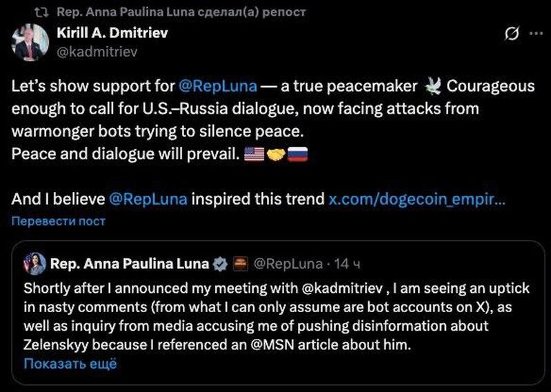551x392 pixels.
Task: Click the gray @RepLuna handle in quoted header
Action: click(x=288, y=263)
